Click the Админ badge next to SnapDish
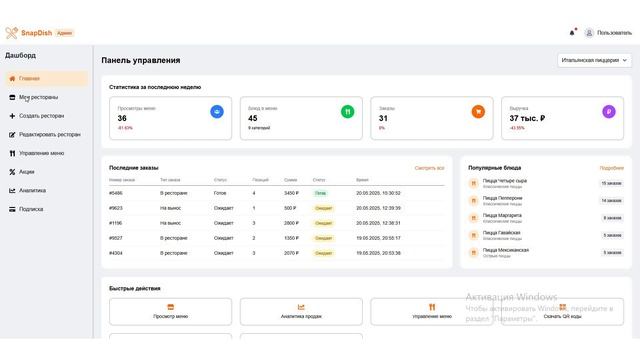 coord(65,33)
